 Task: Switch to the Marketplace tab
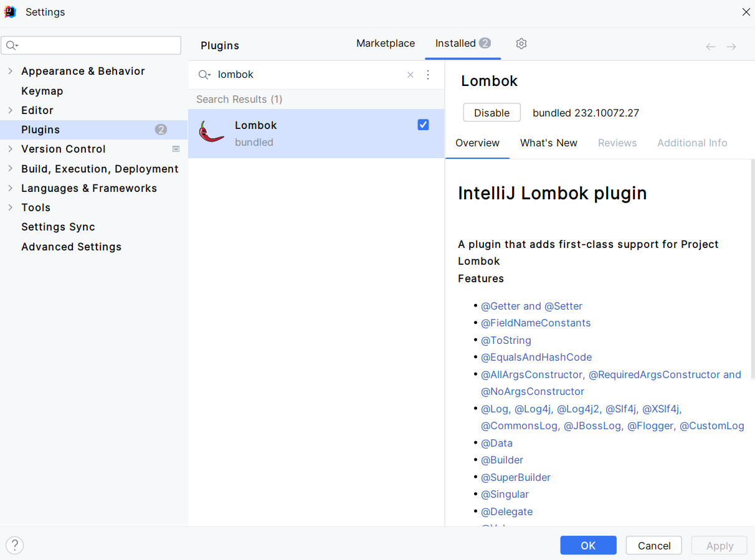pos(386,44)
